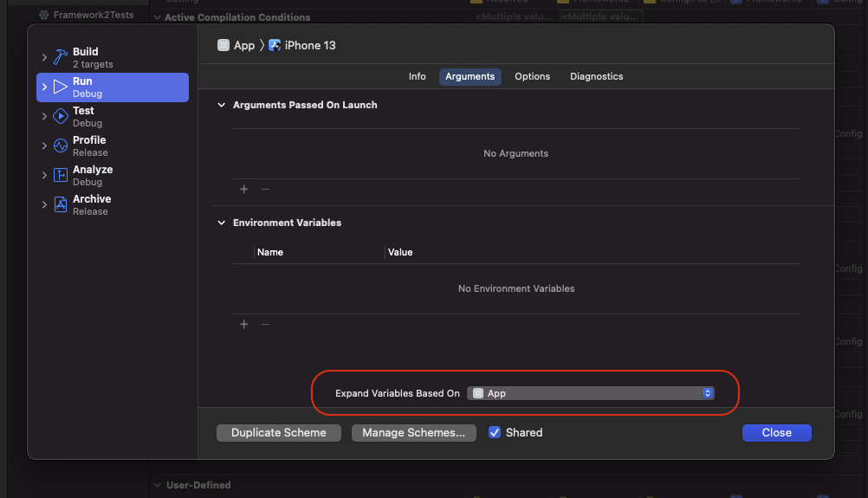Collapse User-Defined section in background

[157, 485]
